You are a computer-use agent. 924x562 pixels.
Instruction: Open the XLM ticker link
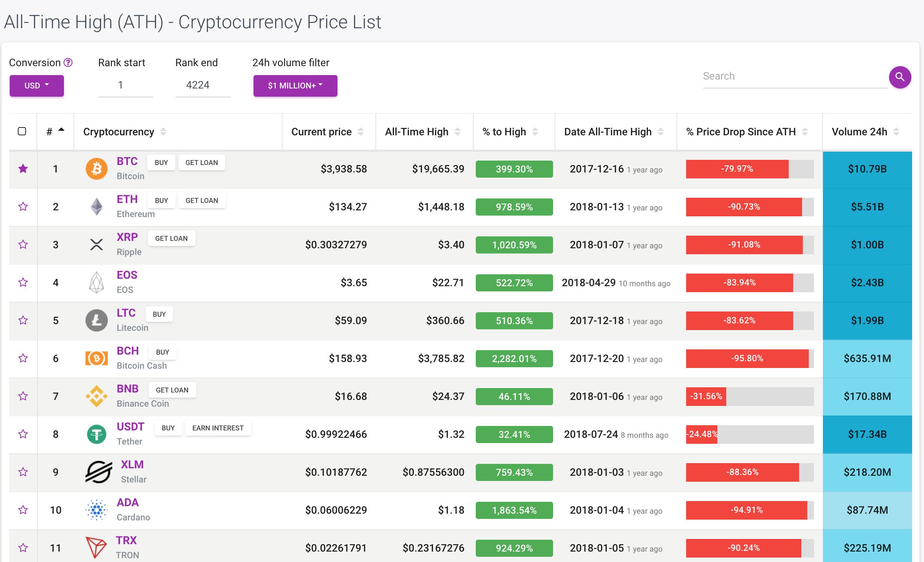pyautogui.click(x=132, y=464)
